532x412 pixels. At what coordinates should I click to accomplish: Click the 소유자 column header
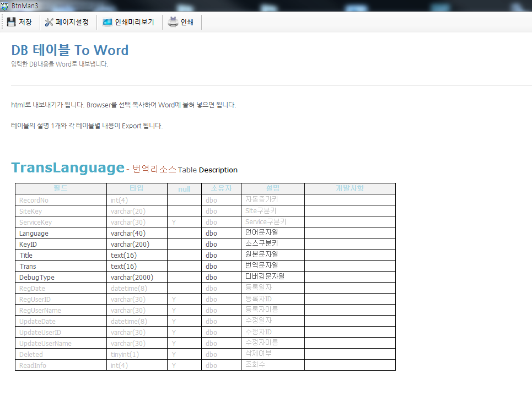(x=221, y=188)
